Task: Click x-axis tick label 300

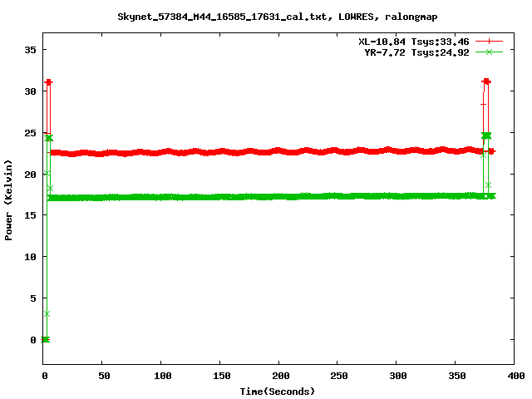Action: point(398,376)
